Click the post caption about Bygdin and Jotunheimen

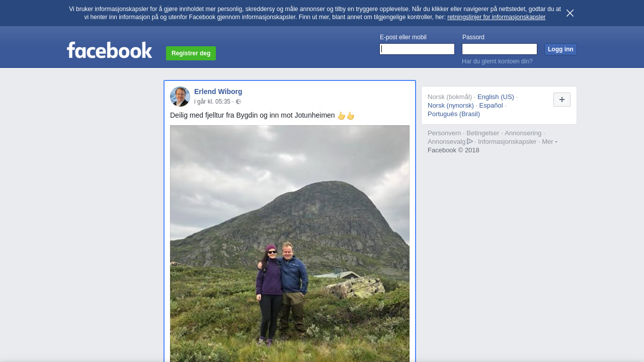(262, 115)
